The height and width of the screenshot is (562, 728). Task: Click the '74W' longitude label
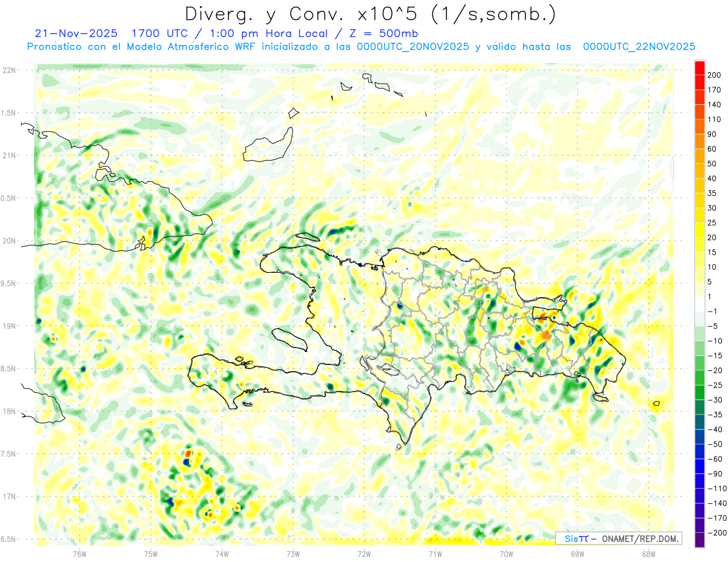pos(221,554)
